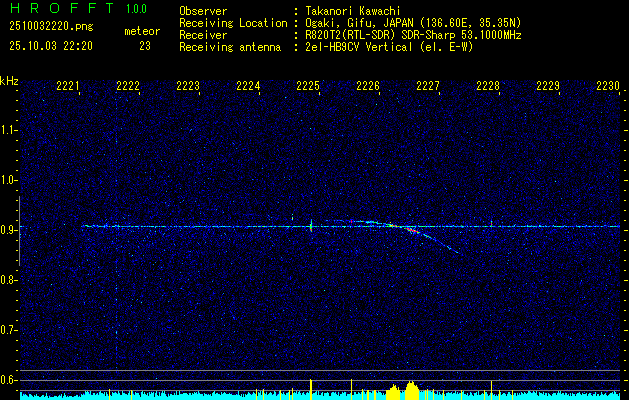Click the kHz axis unit label

click(9, 81)
